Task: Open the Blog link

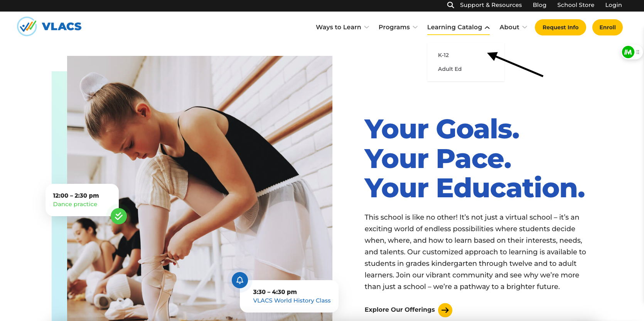Action: pyautogui.click(x=539, y=5)
